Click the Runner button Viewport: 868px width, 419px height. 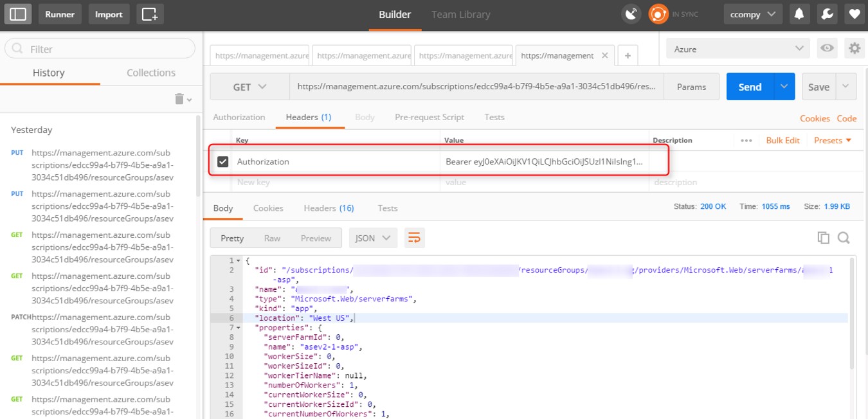click(60, 14)
